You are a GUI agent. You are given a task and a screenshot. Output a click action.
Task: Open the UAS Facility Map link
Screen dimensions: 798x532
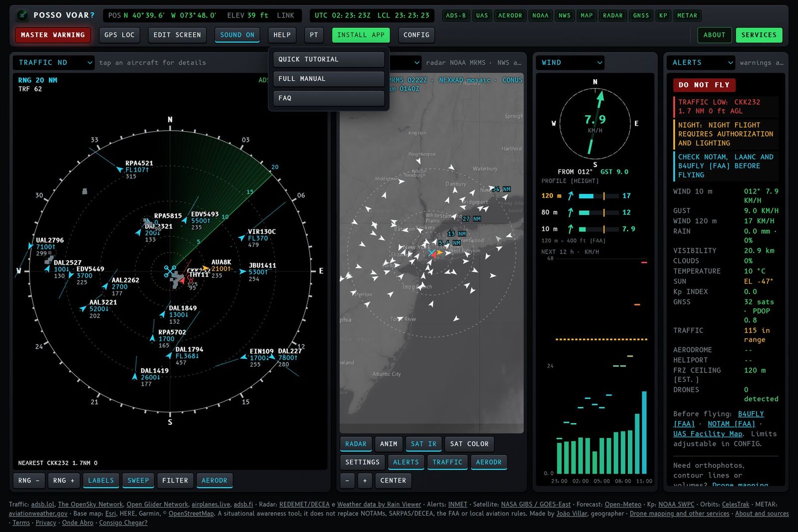[708, 434]
